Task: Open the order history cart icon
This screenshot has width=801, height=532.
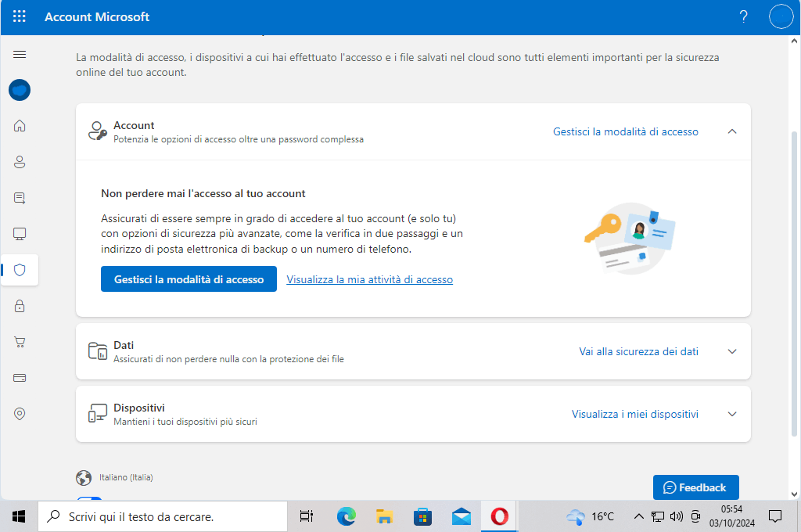Action: click(20, 342)
